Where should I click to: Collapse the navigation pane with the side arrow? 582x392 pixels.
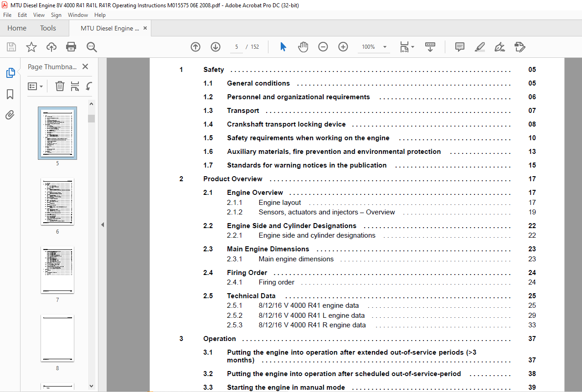(103, 224)
